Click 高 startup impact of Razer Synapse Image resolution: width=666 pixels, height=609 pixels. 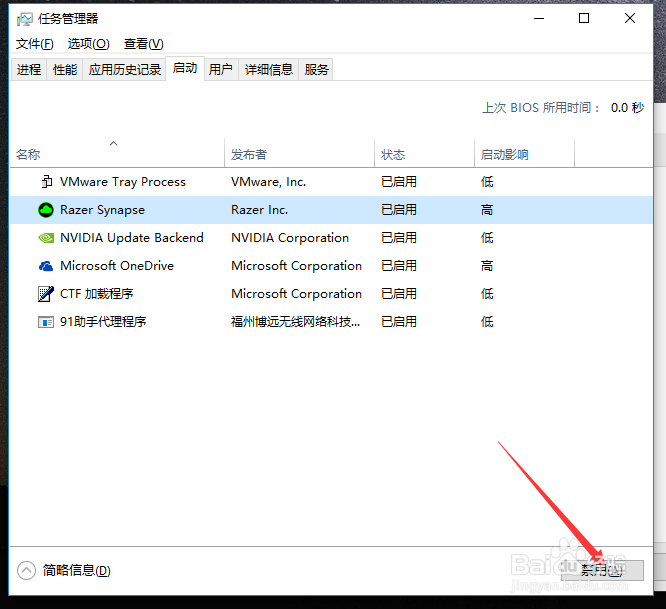(487, 210)
